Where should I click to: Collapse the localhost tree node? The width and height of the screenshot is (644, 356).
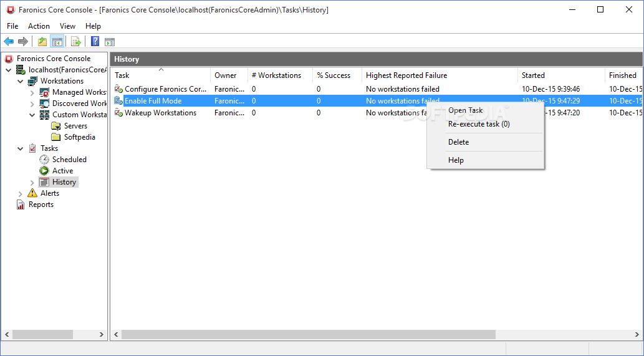tap(9, 70)
